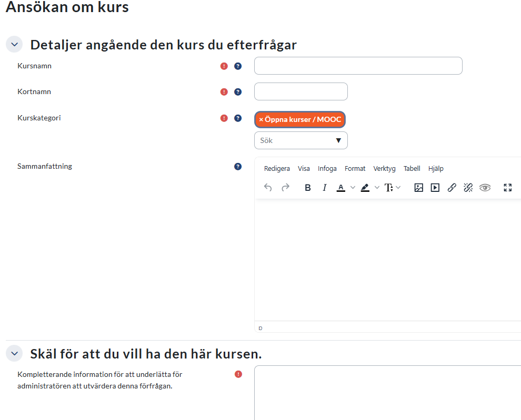The height and width of the screenshot is (420, 521).
Task: Click required marker next to Kurskategori
Action: 224,118
